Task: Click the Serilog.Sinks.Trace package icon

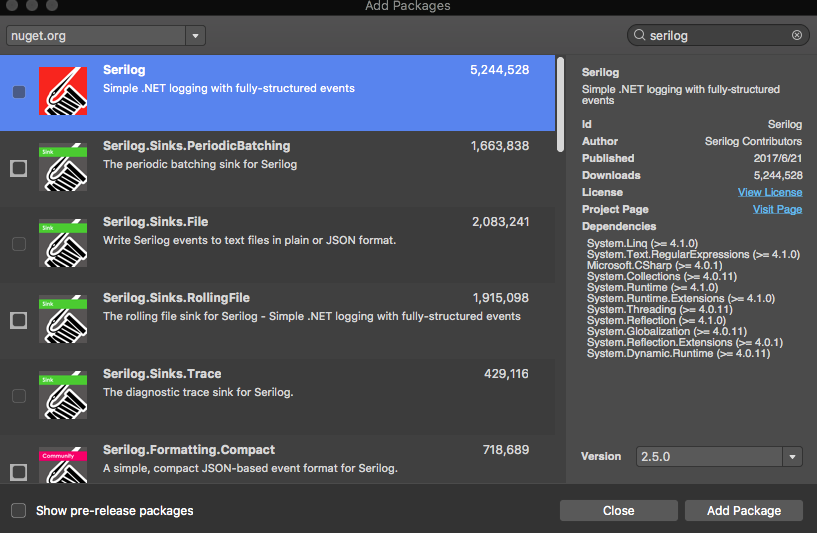Action: pyautogui.click(x=63, y=396)
